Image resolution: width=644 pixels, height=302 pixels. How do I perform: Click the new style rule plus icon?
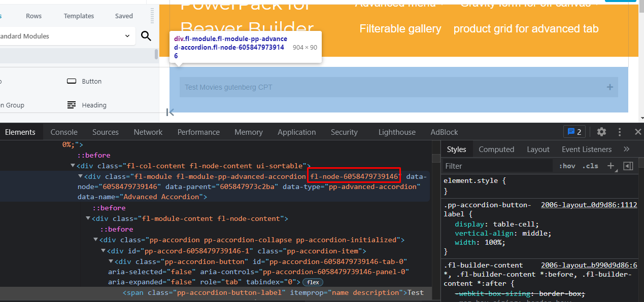(611, 166)
